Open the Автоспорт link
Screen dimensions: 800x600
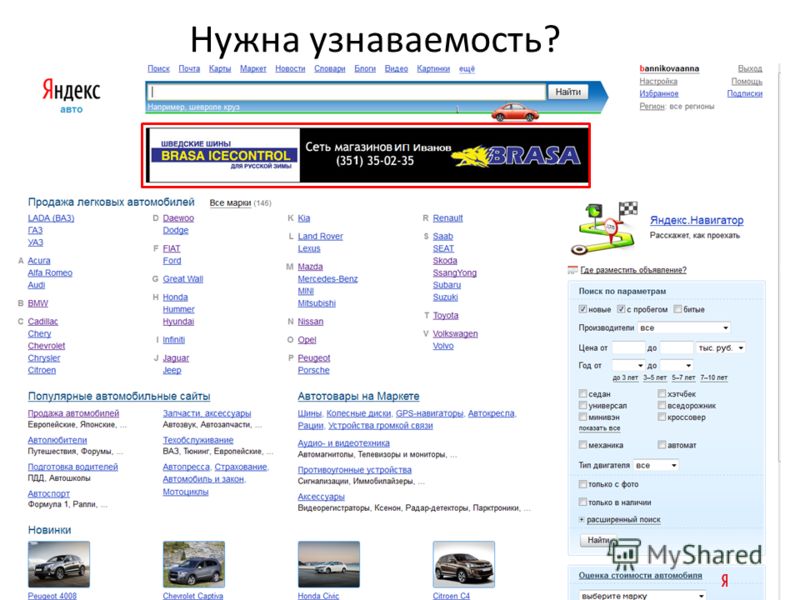[x=49, y=493]
